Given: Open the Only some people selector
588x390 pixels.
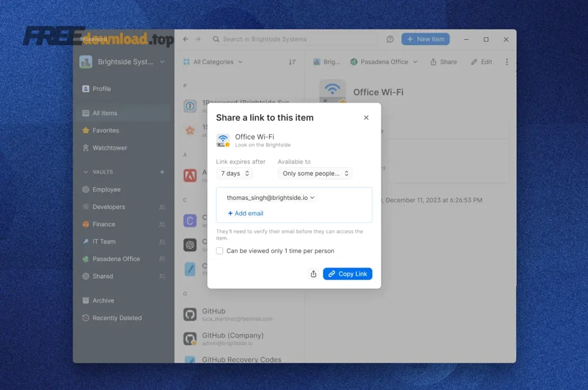Looking at the screenshot, I should (315, 173).
